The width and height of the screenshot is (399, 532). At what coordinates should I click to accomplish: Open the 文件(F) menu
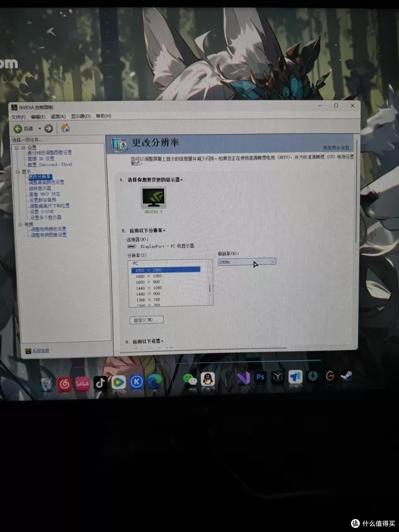point(18,117)
